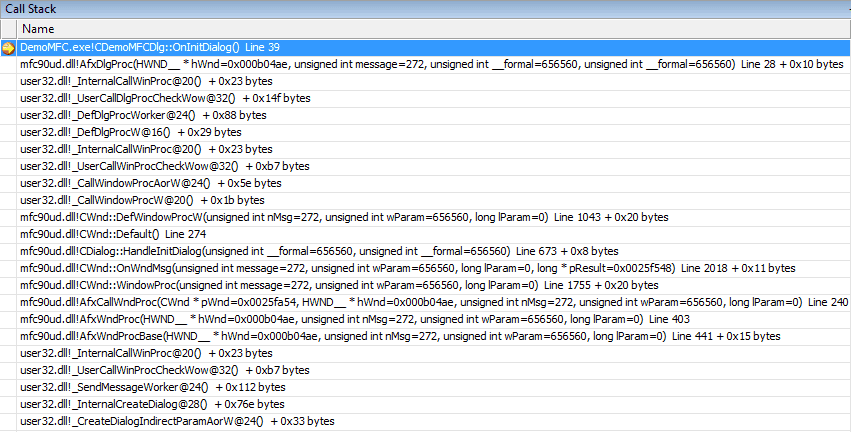This screenshot has height=432, width=851.
Task: Select the _UserCallDlgProcCheckWow@32() frame
Action: [x=434, y=98]
